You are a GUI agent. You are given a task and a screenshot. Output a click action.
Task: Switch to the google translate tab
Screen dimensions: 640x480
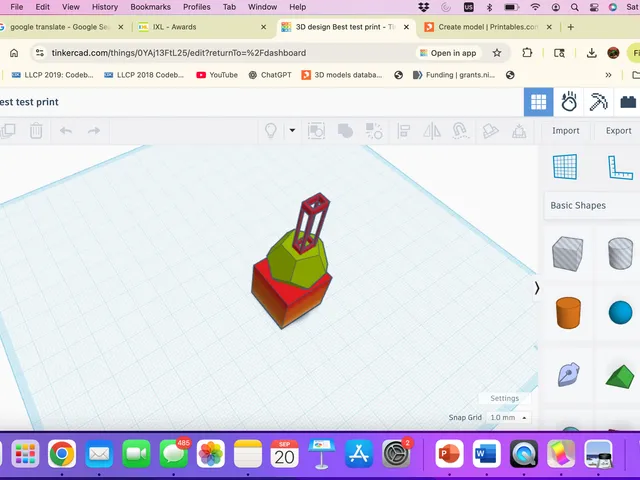pyautogui.click(x=61, y=27)
